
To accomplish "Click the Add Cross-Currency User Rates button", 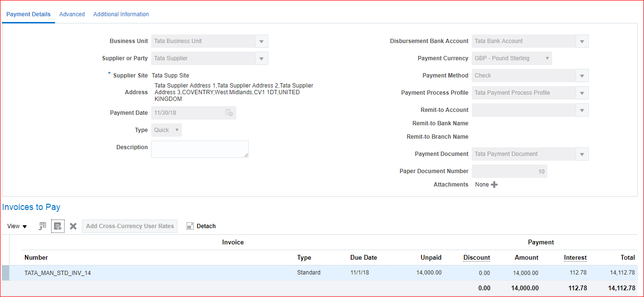I will (130, 226).
